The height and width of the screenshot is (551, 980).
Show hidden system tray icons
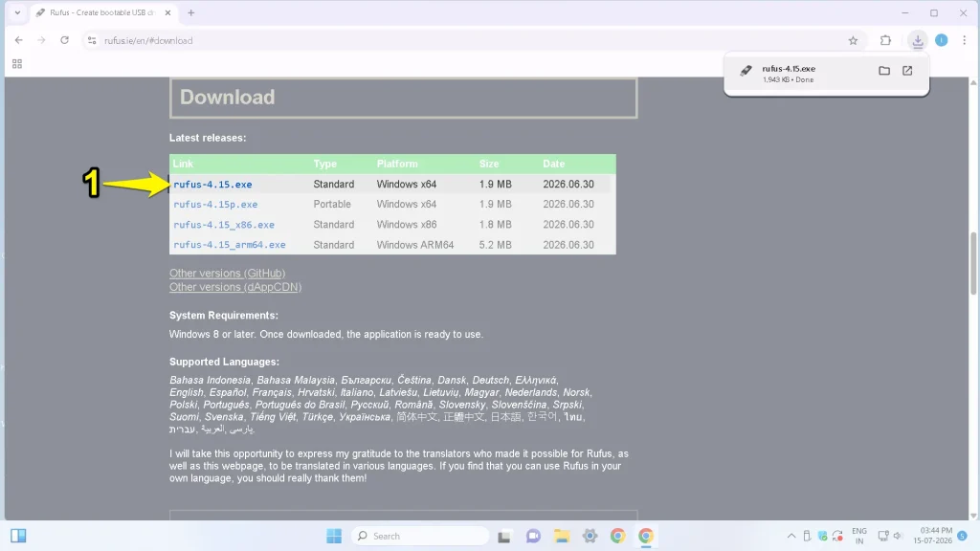[791, 536]
